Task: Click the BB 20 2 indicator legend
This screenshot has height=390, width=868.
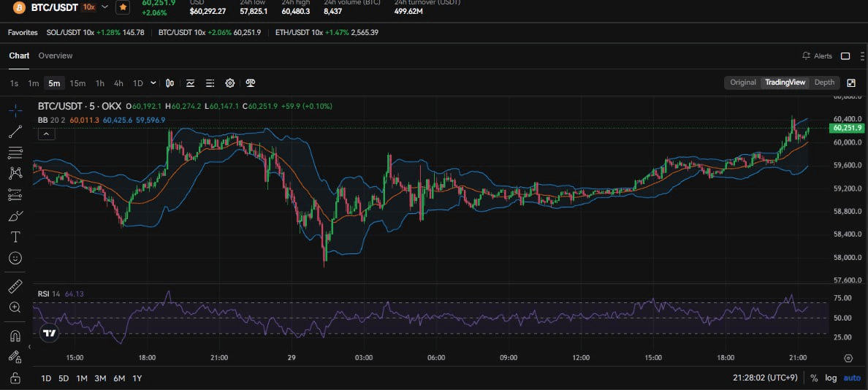Action: [51, 120]
